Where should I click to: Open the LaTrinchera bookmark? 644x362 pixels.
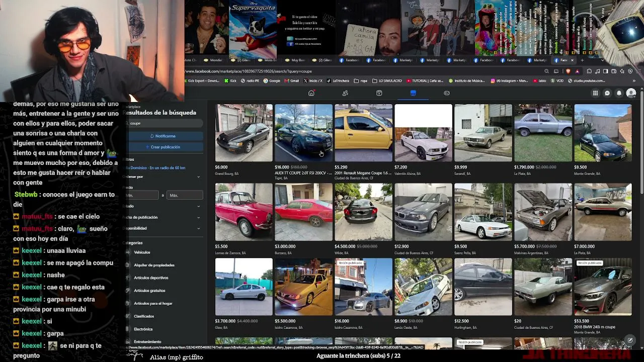point(338,80)
